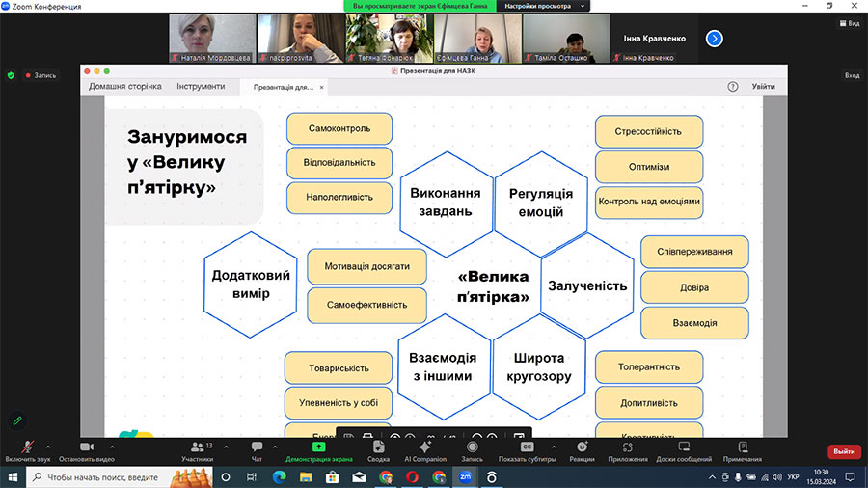
Task: Open Вид view options
Action: point(850,23)
